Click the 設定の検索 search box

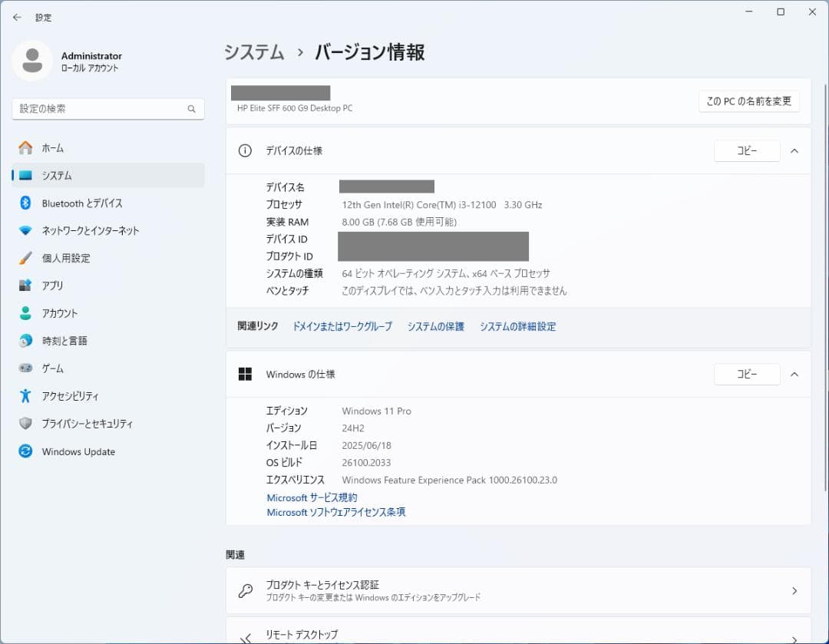(107, 109)
